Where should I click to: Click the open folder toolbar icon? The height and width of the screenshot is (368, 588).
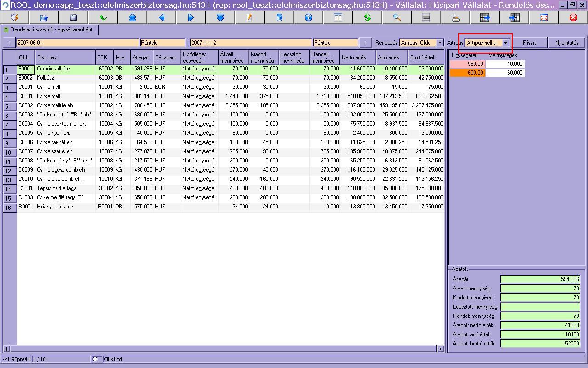44,17
